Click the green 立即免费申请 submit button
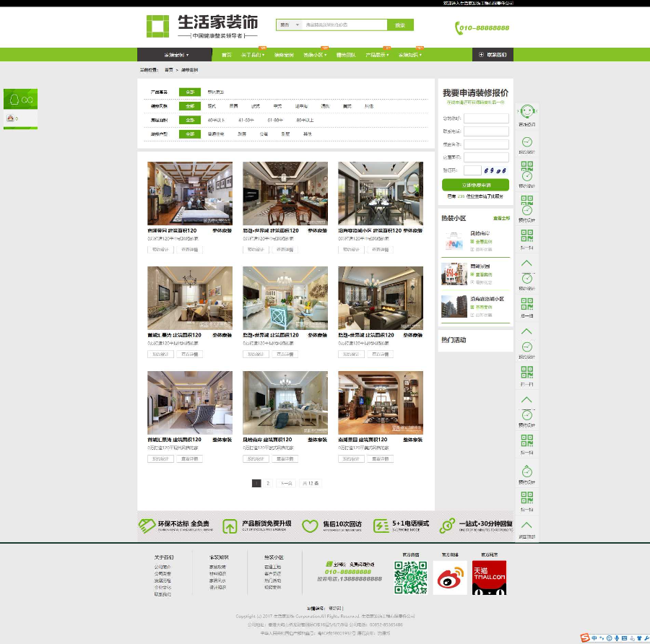 475,185
